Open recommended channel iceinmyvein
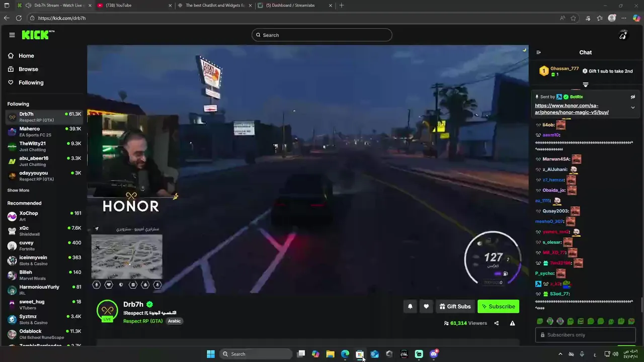The width and height of the screenshot is (644, 362). [x=44, y=260]
